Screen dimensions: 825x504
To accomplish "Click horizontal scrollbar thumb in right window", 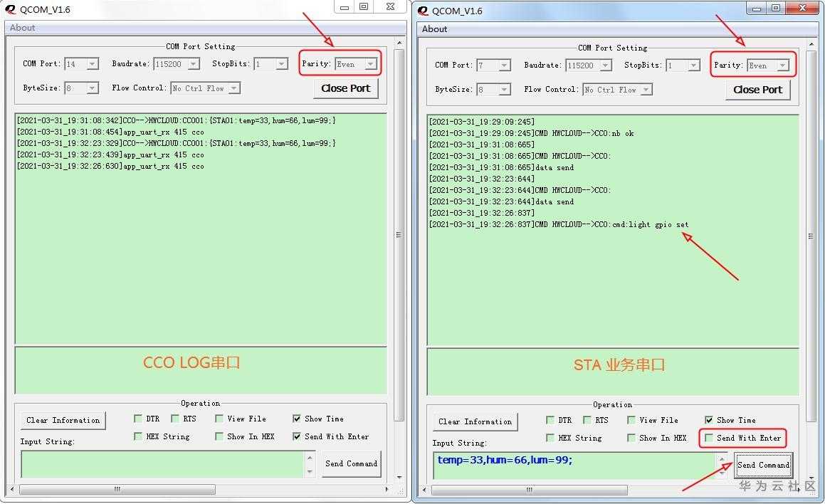I will pyautogui.click(x=530, y=490).
